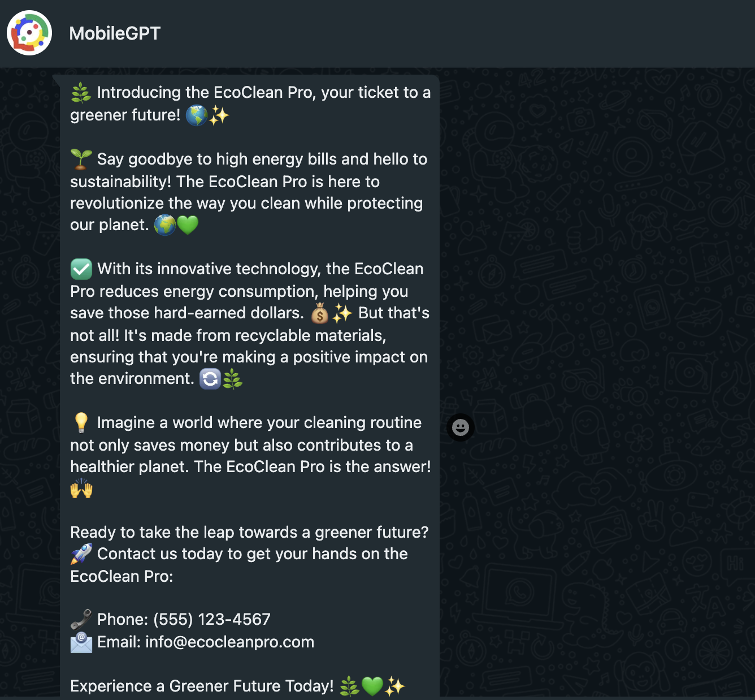Click the "Ready to take the leap" sentence
Screen dimensions: 755x700
[x=249, y=532]
